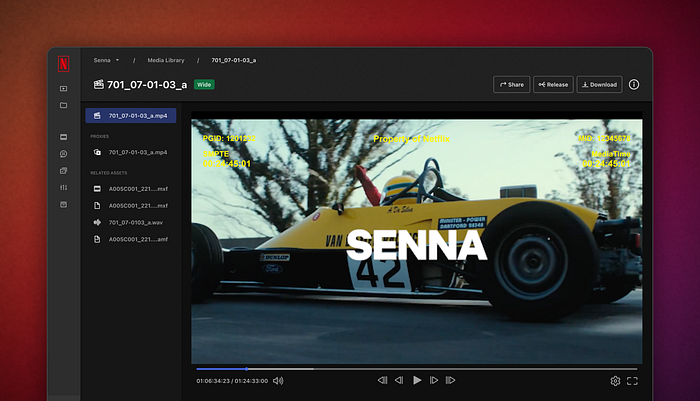Open the info circle icon
Viewport: 700px width, 401px height.
click(633, 84)
